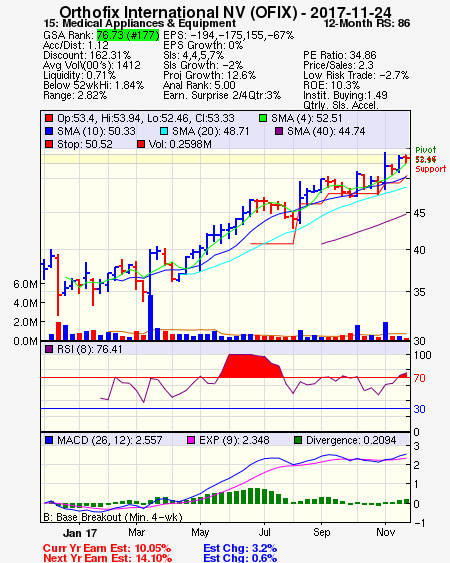Click the EPS: -194,-175,155,-67% text
The width and height of the screenshot is (450, 563).
(x=228, y=35)
